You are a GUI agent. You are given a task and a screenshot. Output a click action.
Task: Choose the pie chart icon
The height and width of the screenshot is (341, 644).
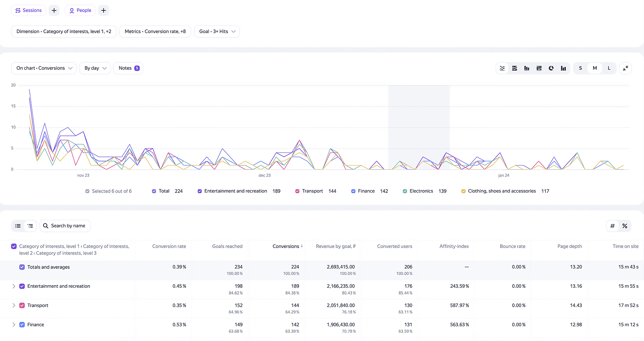tap(551, 68)
